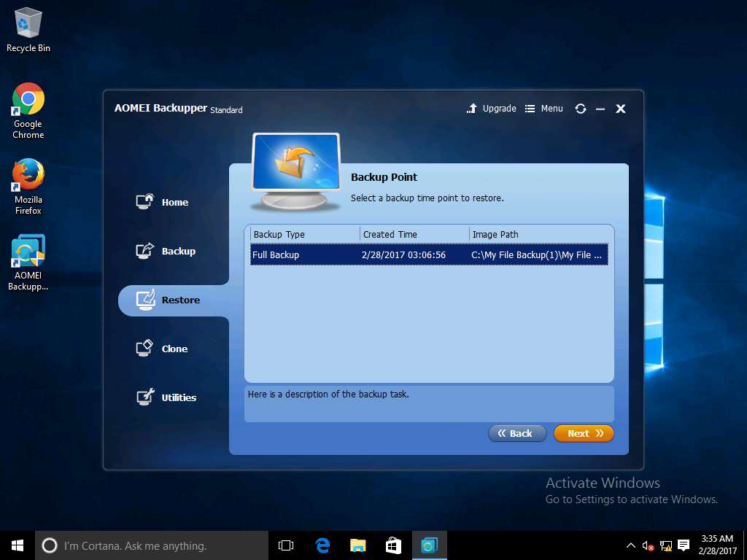Click the Cortana search box
The image size is (747, 560).
pos(152,545)
